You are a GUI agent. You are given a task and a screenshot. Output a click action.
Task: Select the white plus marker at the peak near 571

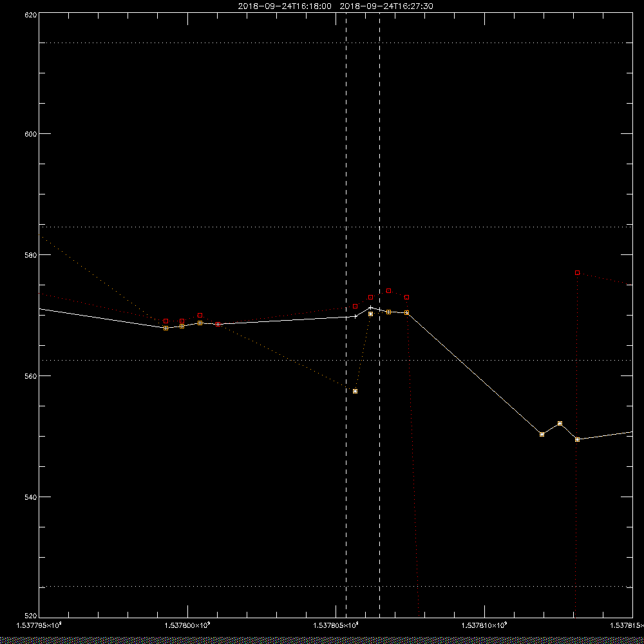pyautogui.click(x=370, y=307)
